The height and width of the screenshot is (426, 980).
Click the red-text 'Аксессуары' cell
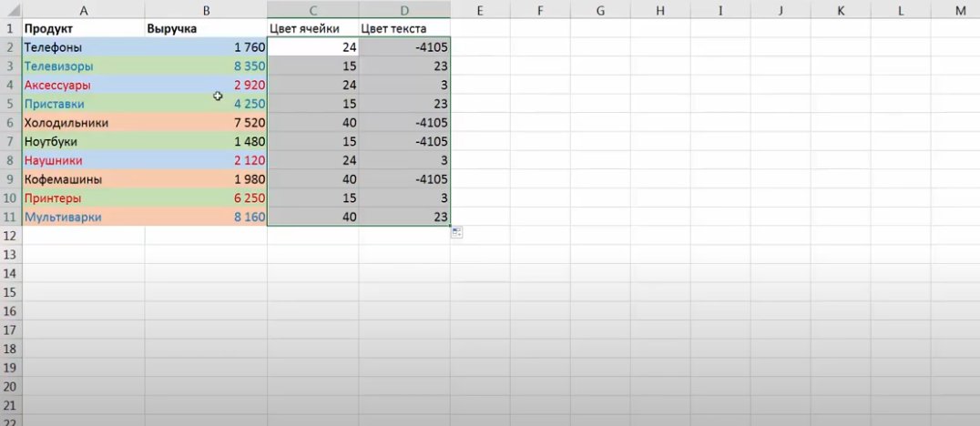point(83,85)
